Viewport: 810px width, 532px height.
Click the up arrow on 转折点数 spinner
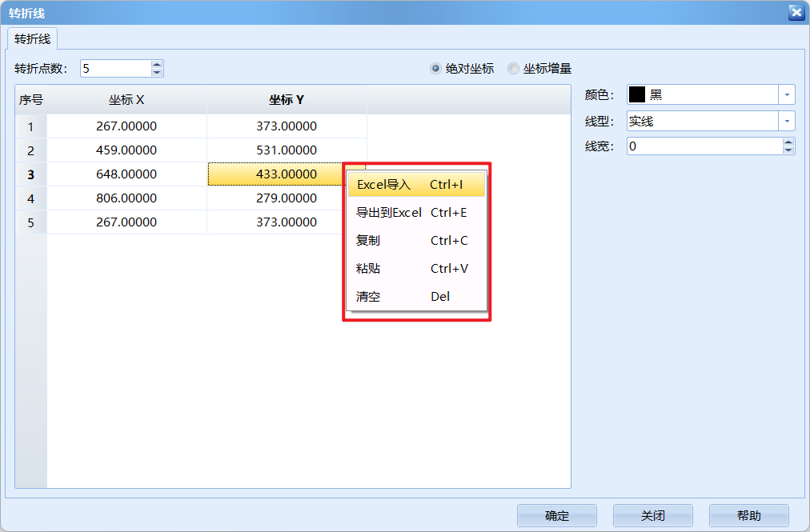click(x=158, y=63)
